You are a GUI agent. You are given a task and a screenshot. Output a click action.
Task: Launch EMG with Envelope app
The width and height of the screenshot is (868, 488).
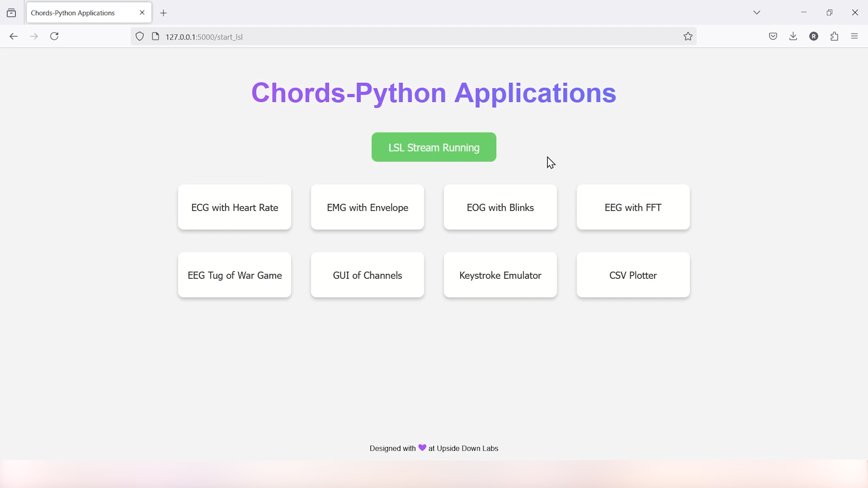[367, 207]
